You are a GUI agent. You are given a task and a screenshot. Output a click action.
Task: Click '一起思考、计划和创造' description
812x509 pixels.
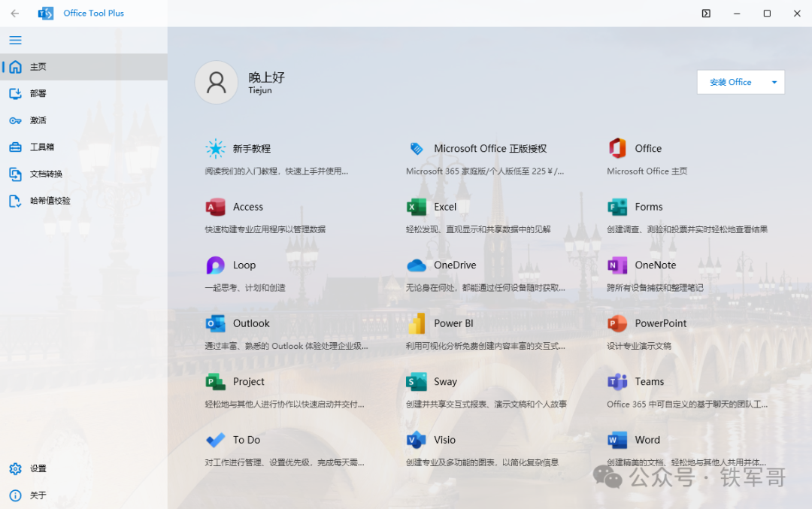click(x=245, y=288)
